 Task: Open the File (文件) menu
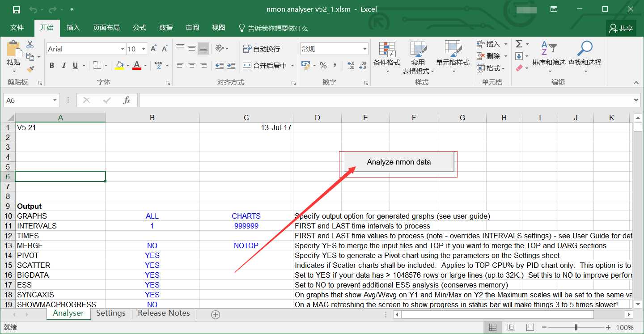click(x=17, y=28)
